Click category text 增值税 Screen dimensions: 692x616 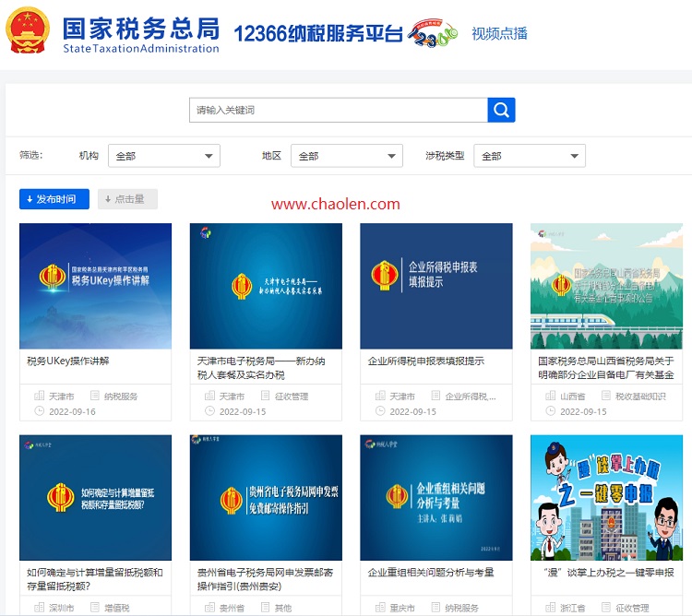coord(117,608)
